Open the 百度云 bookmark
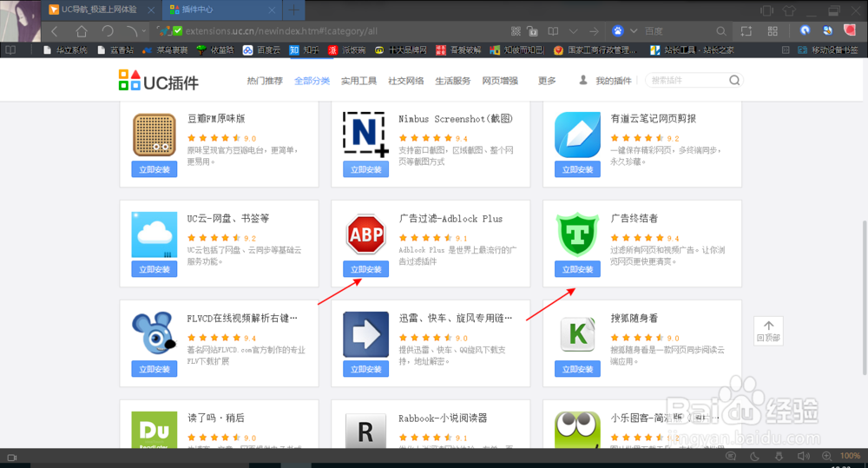This screenshot has width=868, height=468. (262, 49)
